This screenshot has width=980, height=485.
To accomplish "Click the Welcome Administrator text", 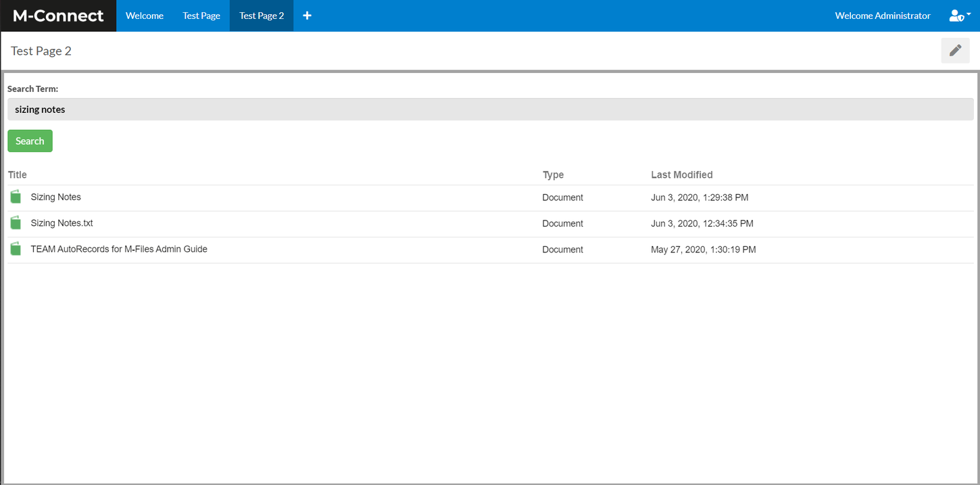I will click(882, 16).
